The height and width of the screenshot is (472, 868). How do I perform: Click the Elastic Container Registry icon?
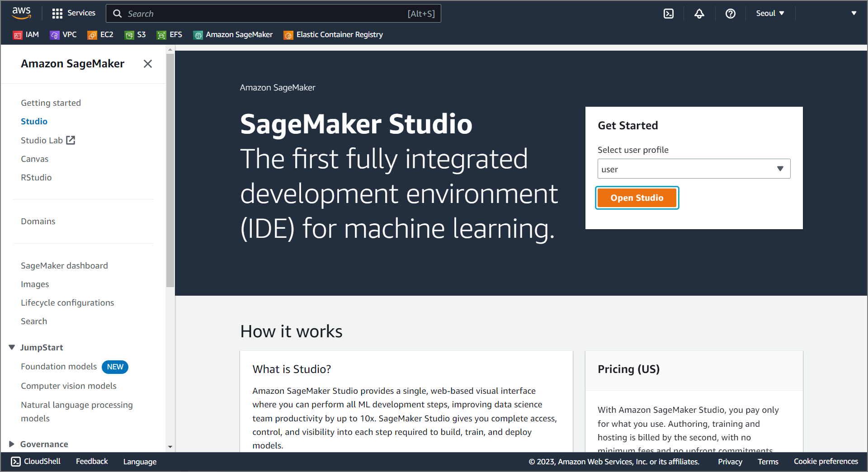(288, 35)
